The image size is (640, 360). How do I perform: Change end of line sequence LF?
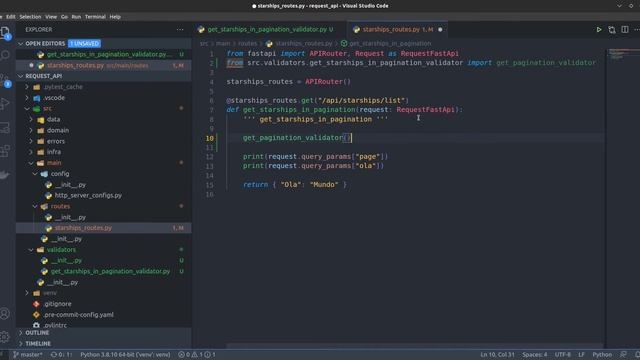click(x=581, y=354)
